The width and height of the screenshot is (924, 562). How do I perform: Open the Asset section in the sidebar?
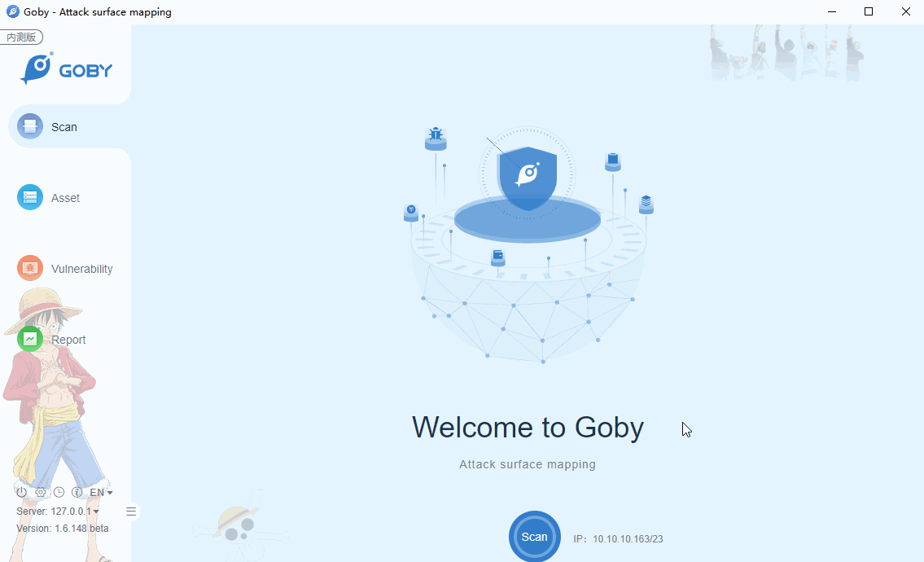click(x=65, y=198)
